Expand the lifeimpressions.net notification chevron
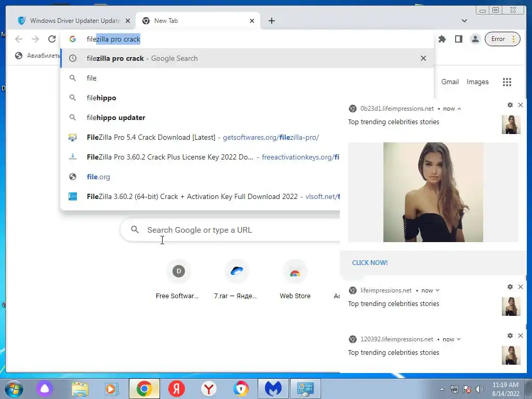The height and width of the screenshot is (399, 532). [437, 290]
